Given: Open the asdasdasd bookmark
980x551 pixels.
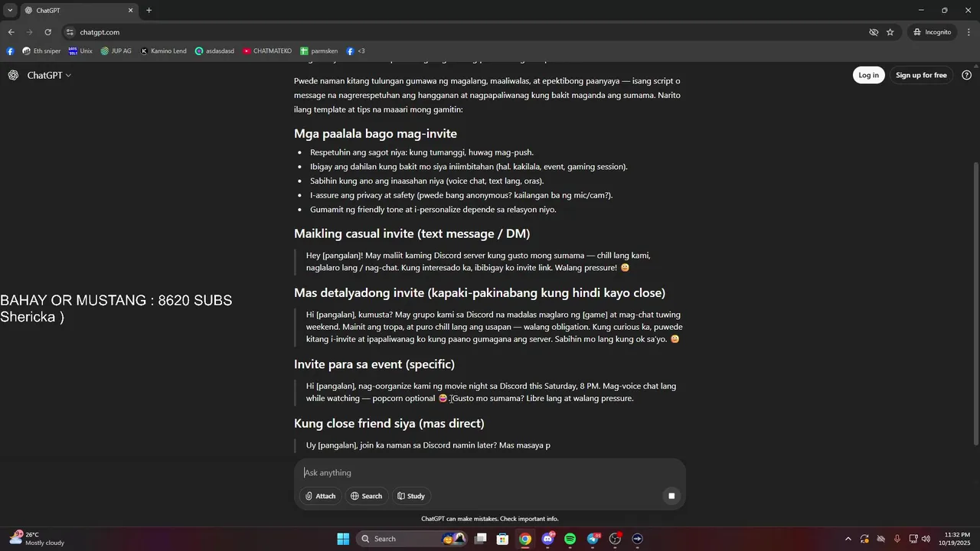Looking at the screenshot, I should pyautogui.click(x=214, y=51).
